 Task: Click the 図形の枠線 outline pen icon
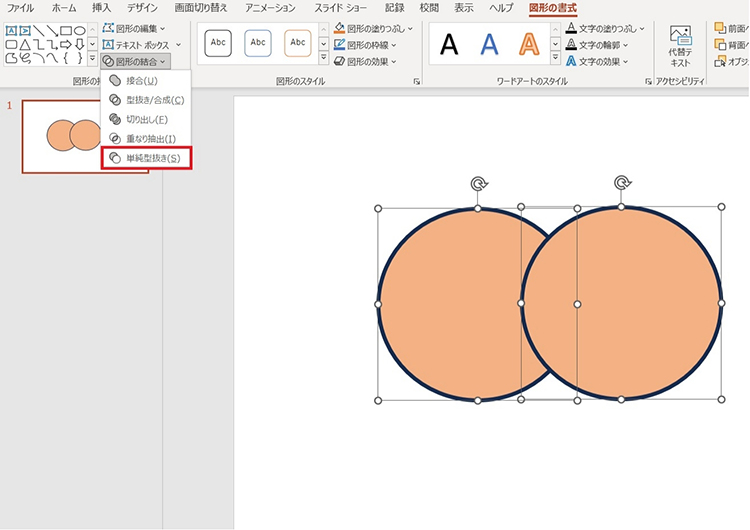click(x=340, y=45)
